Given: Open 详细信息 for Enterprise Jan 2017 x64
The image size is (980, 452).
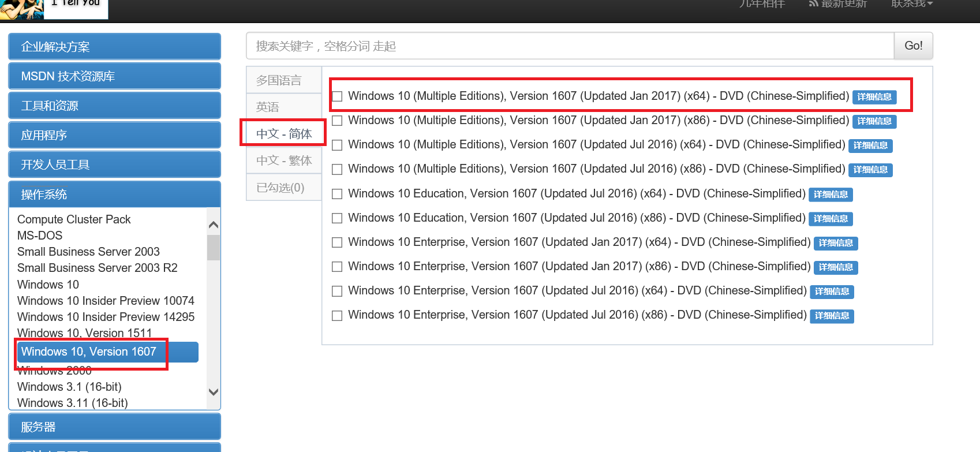Looking at the screenshot, I should click(x=836, y=243).
